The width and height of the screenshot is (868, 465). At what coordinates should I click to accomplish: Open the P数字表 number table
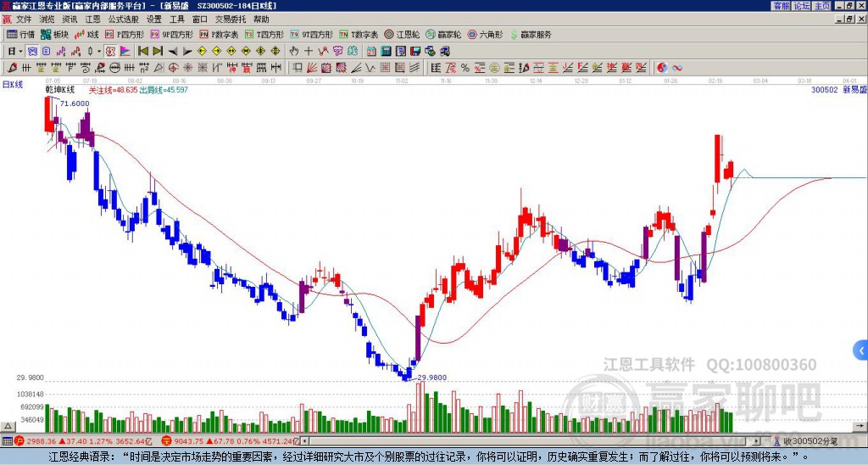[x=219, y=34]
